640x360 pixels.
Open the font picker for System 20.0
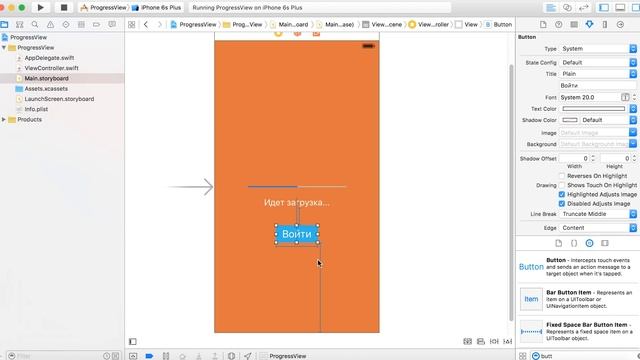click(625, 97)
